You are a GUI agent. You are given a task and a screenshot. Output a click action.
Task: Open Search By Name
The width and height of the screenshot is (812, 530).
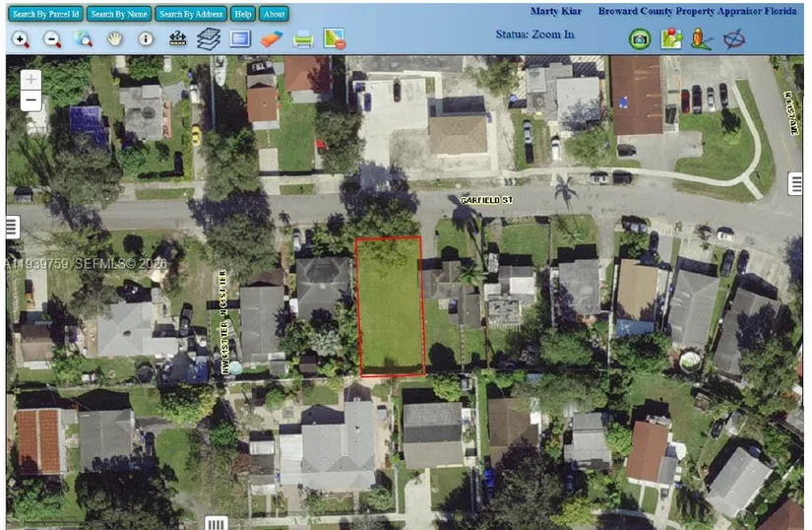click(x=118, y=14)
